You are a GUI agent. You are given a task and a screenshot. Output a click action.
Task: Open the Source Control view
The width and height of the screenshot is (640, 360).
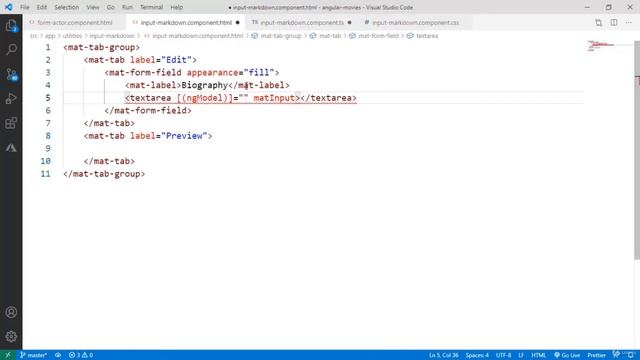(11, 74)
